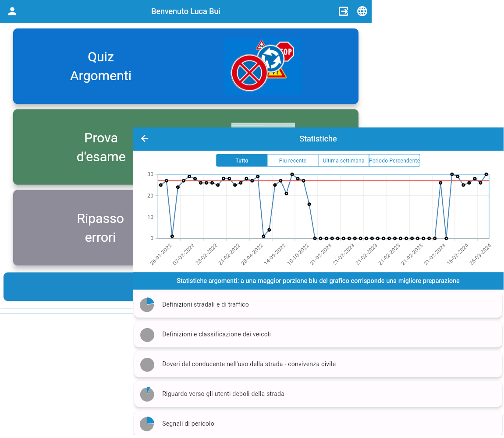Screen dimensions: 504x438
Task: Click the user profile icon
Action: [12, 11]
